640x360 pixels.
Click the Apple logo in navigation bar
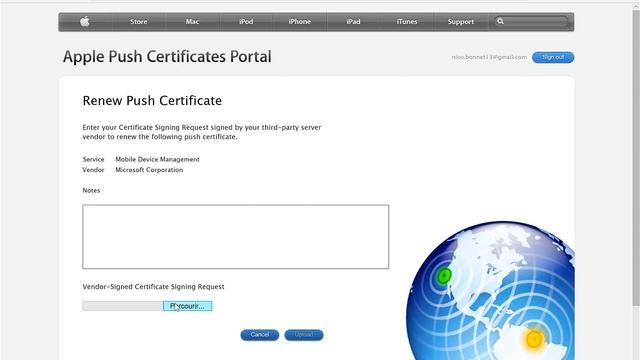[84, 22]
